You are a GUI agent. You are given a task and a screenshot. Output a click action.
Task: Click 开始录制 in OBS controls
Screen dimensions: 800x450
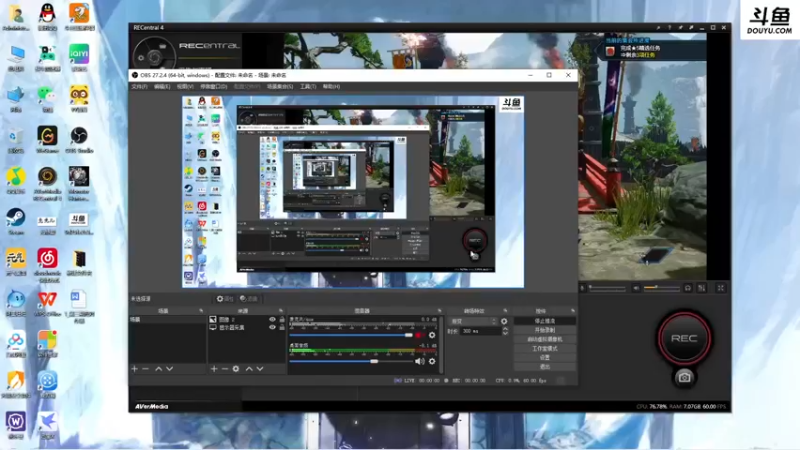point(544,330)
